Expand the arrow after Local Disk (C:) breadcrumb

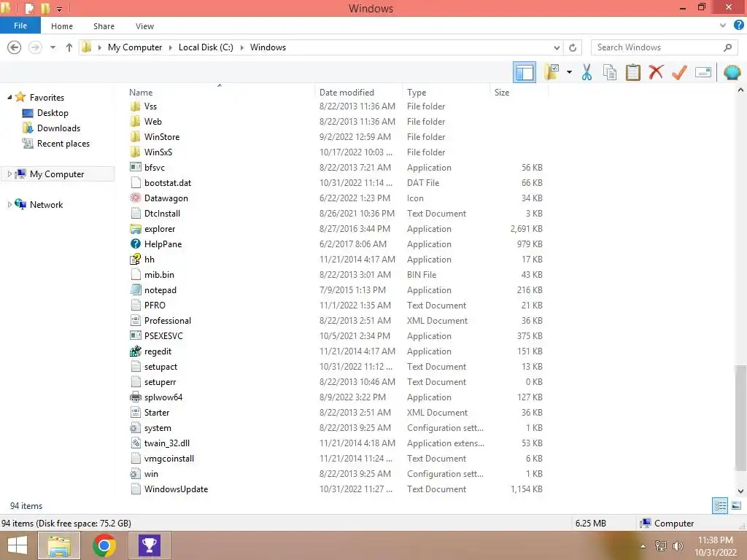pos(242,47)
